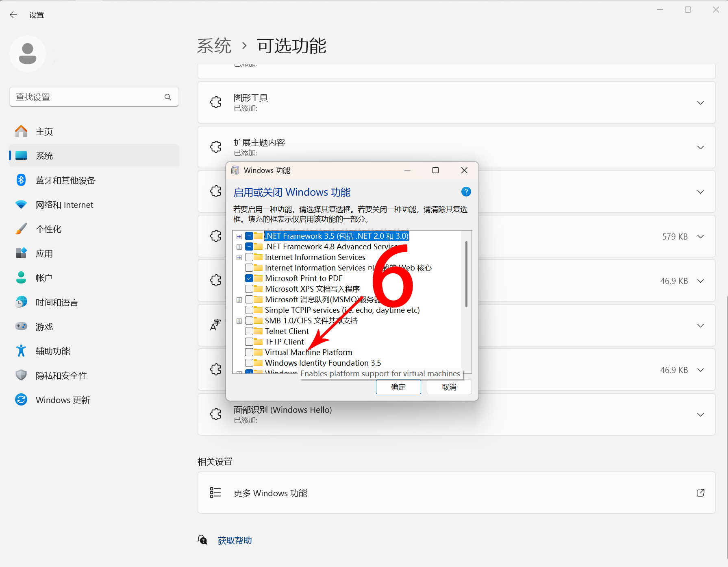Viewport: 728px width, 567px height.
Task: Click the 获取帮助 help icon
Action: 203,540
